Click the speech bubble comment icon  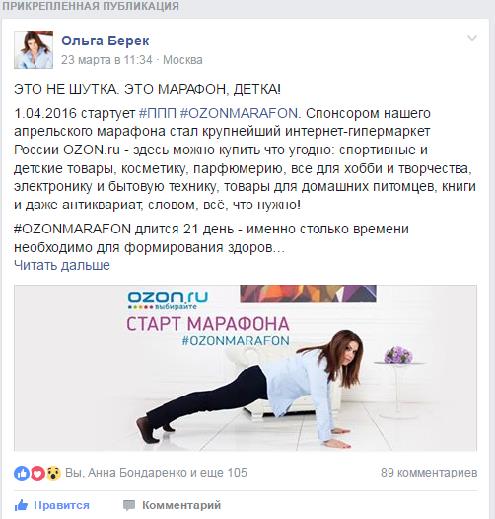pos(129,505)
